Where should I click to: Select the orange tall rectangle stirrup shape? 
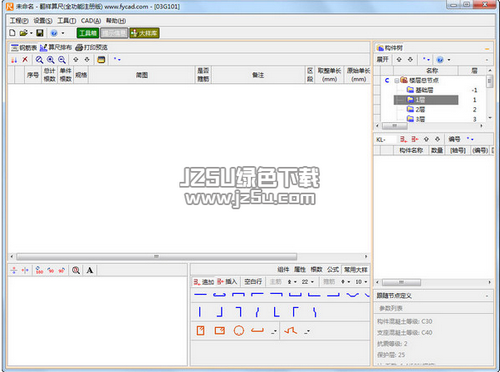(x=201, y=331)
